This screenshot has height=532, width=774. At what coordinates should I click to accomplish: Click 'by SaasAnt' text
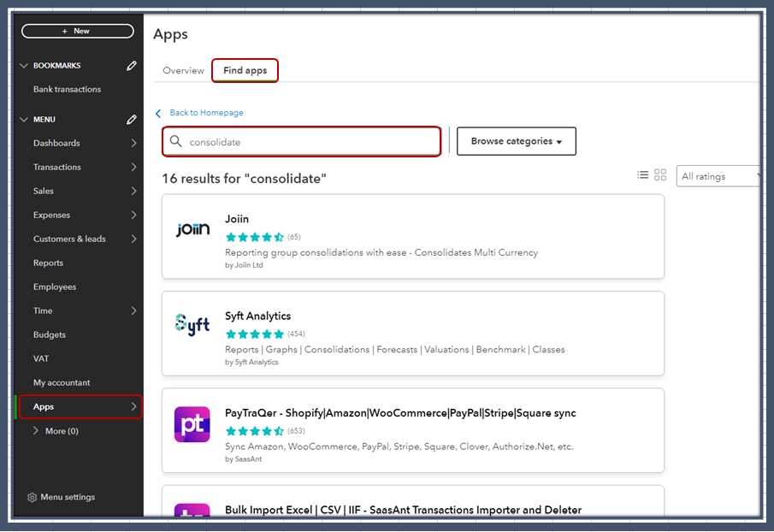[244, 459]
